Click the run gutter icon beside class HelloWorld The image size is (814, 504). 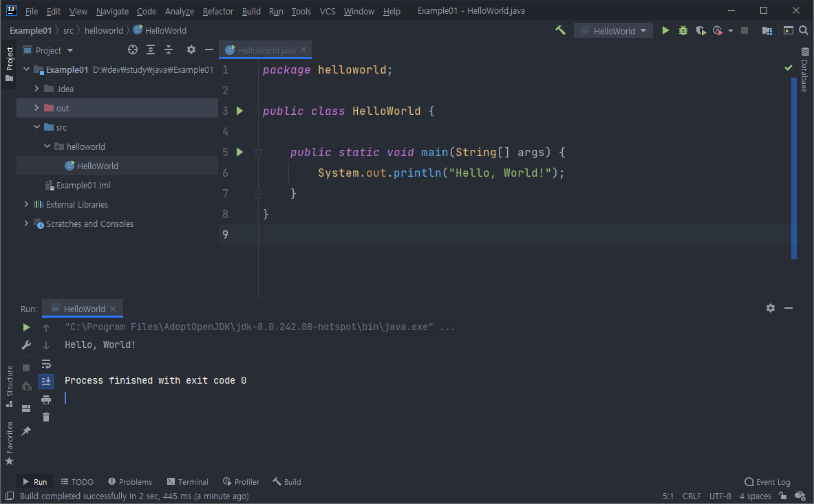(x=240, y=111)
